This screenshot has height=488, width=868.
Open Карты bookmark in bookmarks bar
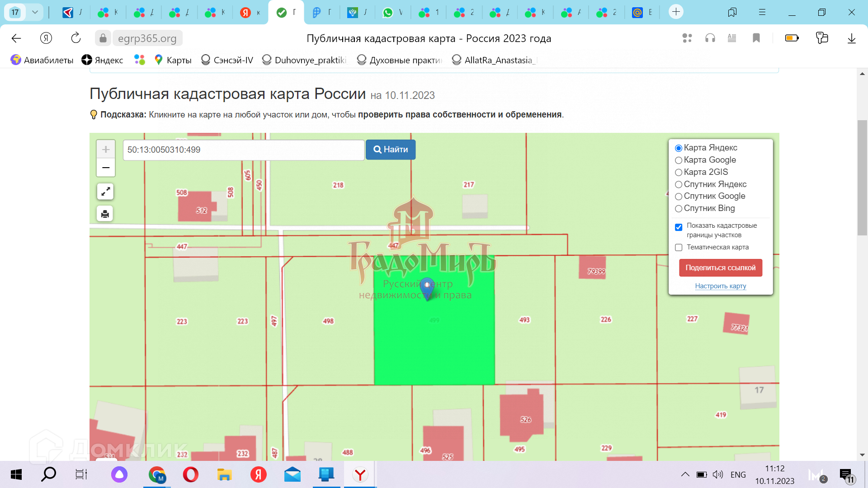tap(174, 60)
